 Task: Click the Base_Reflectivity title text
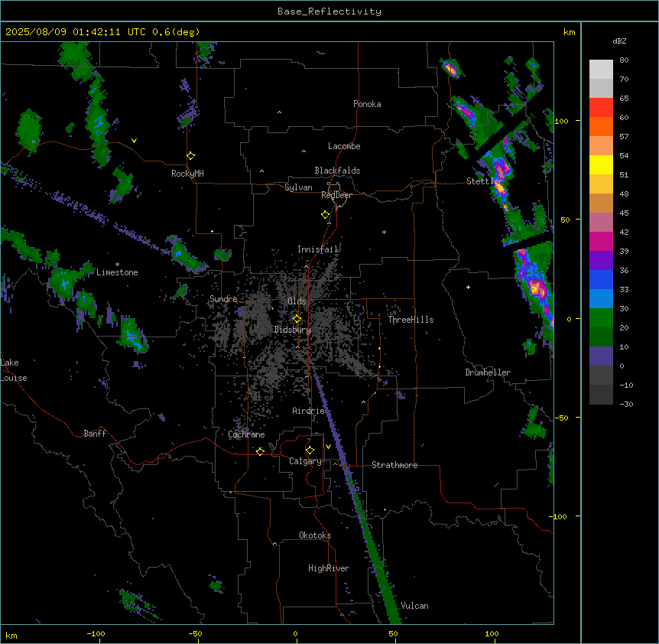pyautogui.click(x=329, y=11)
